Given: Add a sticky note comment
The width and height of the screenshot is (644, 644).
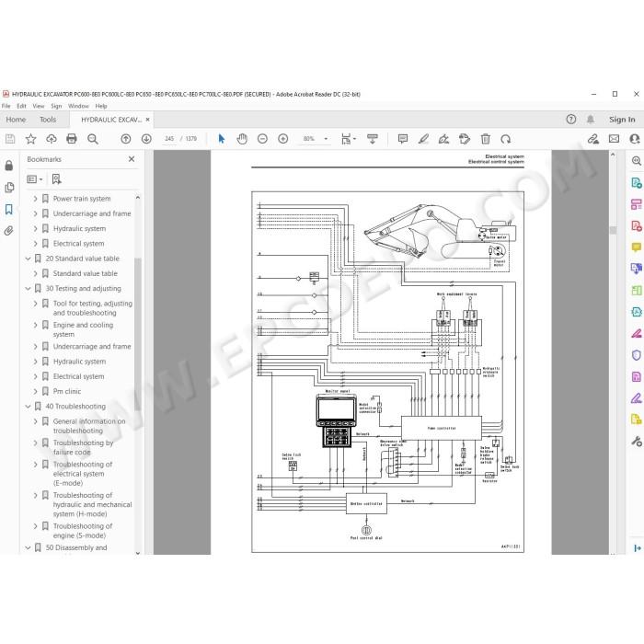Looking at the screenshot, I should click(403, 139).
